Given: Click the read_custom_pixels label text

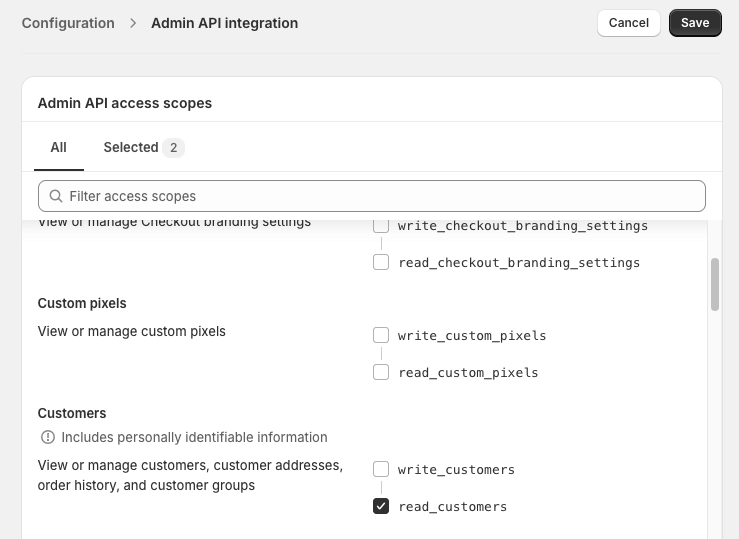Looking at the screenshot, I should click(x=468, y=373).
